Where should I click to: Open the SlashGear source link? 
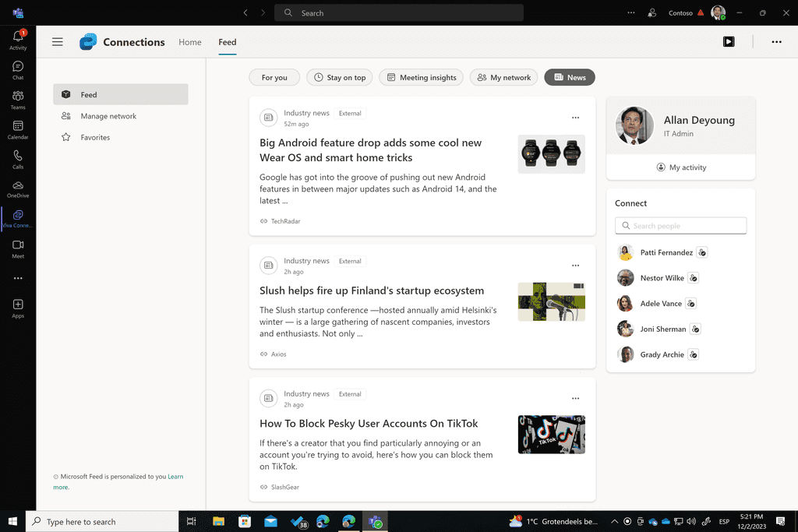(x=280, y=488)
